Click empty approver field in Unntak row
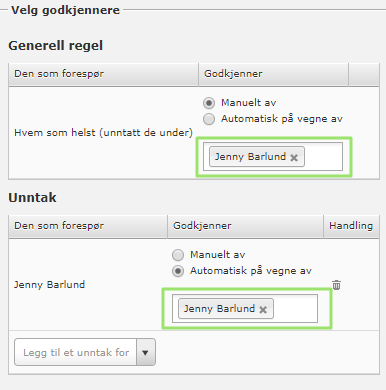The width and height of the screenshot is (386, 390). click(295, 309)
